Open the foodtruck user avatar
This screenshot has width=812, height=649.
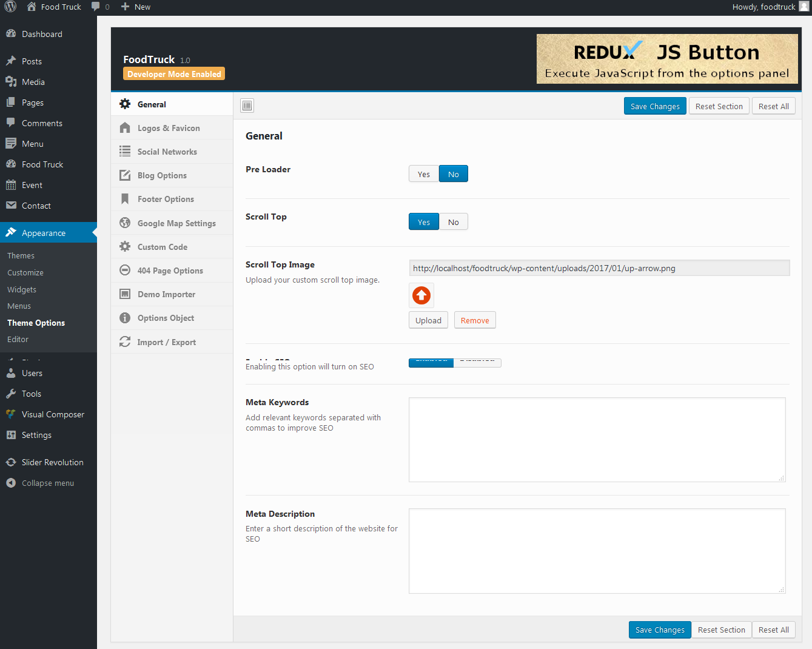click(804, 7)
